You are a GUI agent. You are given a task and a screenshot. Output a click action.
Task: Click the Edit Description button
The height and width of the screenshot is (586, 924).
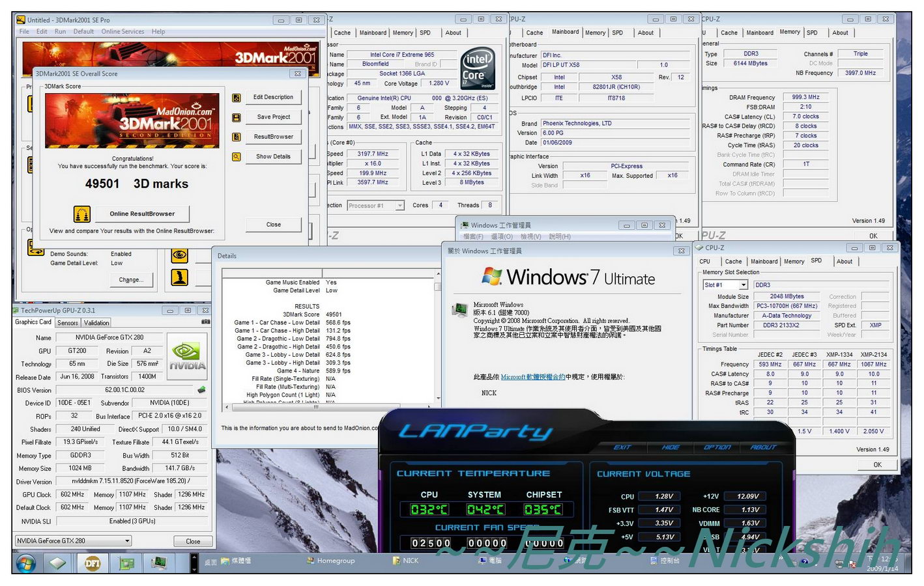[274, 98]
